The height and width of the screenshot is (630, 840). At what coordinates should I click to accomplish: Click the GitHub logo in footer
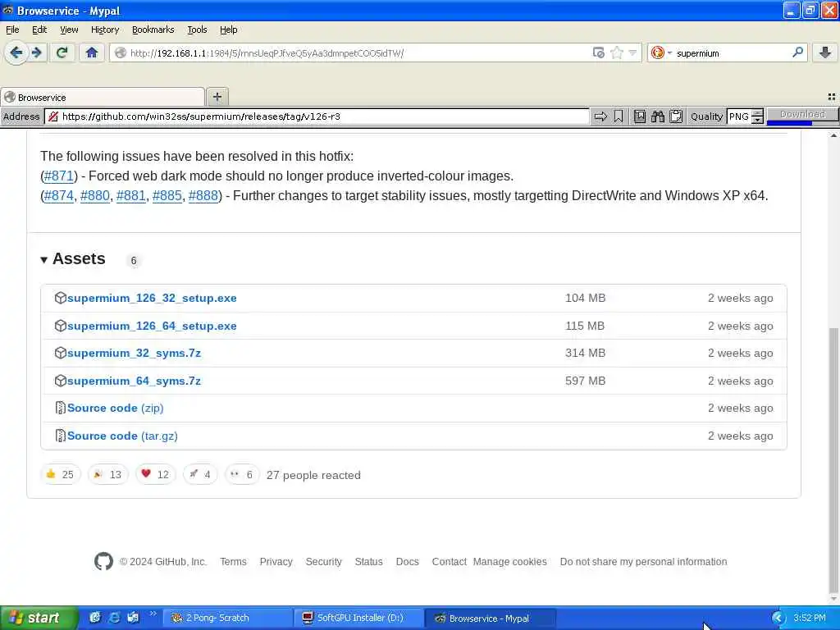tap(103, 561)
